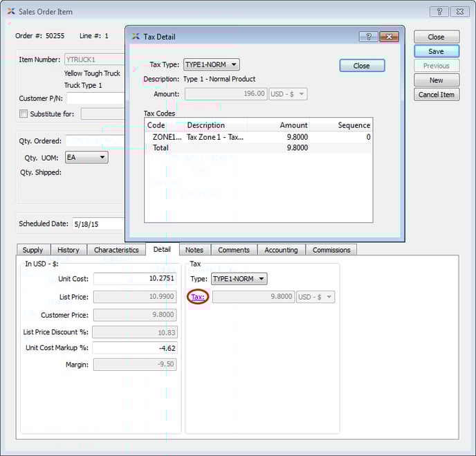Open the Comments tab
476x456 pixels.
pos(234,250)
